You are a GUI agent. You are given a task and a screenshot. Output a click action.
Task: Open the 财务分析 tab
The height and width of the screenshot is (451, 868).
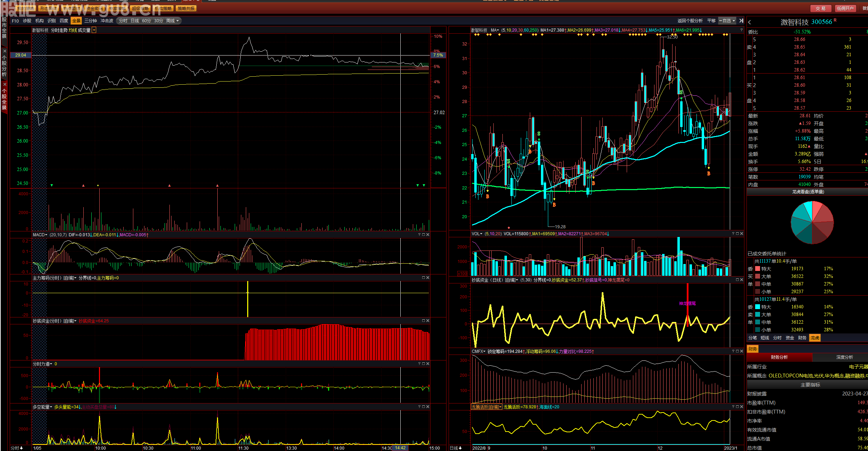(779, 357)
